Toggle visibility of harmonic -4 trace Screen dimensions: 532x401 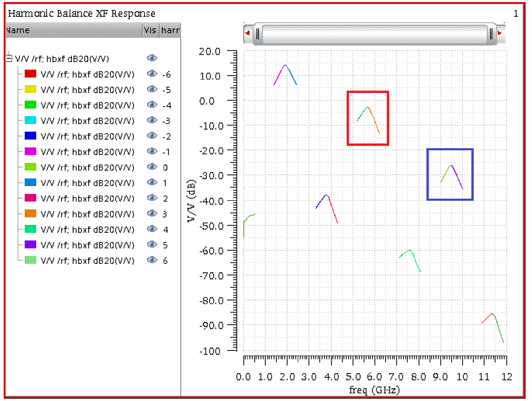(x=152, y=105)
